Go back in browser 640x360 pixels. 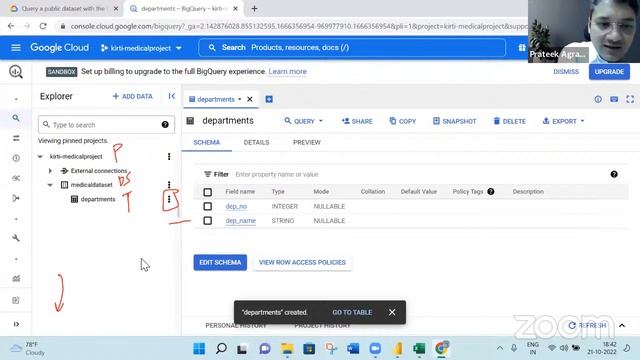pos(11,26)
